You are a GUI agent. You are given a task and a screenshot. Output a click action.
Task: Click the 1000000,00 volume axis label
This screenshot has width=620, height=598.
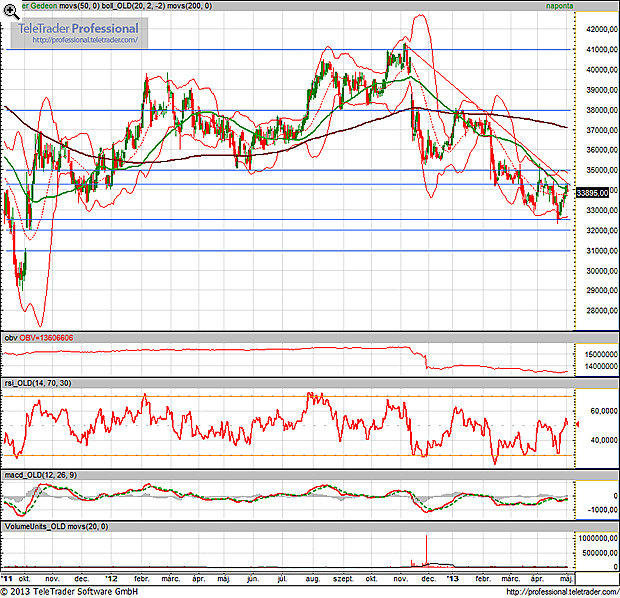[x=598, y=538]
